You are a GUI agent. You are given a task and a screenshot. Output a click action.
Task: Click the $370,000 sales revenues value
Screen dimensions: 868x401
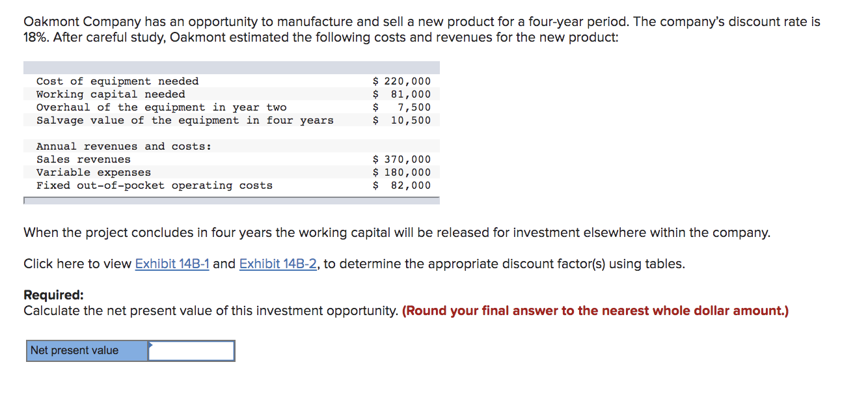tap(401, 159)
